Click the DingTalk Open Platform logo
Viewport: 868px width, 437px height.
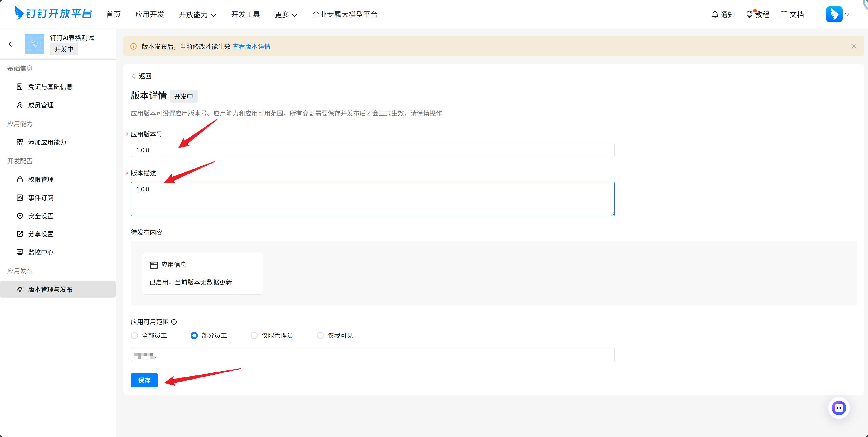pos(53,13)
